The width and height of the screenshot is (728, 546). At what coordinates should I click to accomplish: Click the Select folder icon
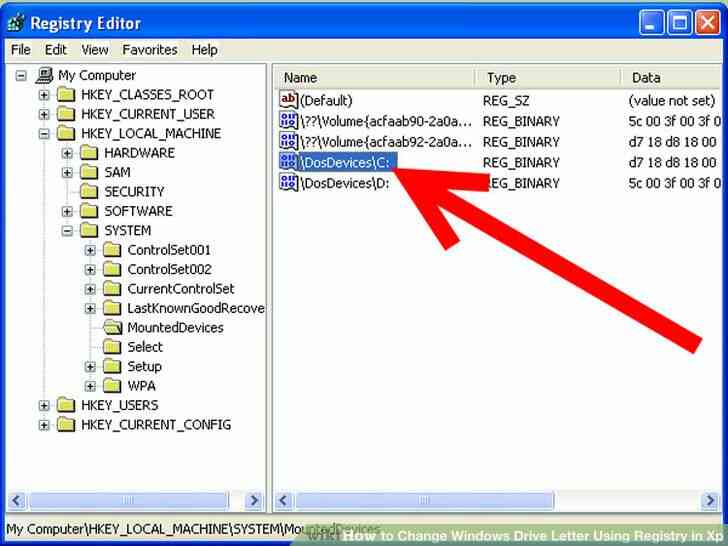[112, 347]
